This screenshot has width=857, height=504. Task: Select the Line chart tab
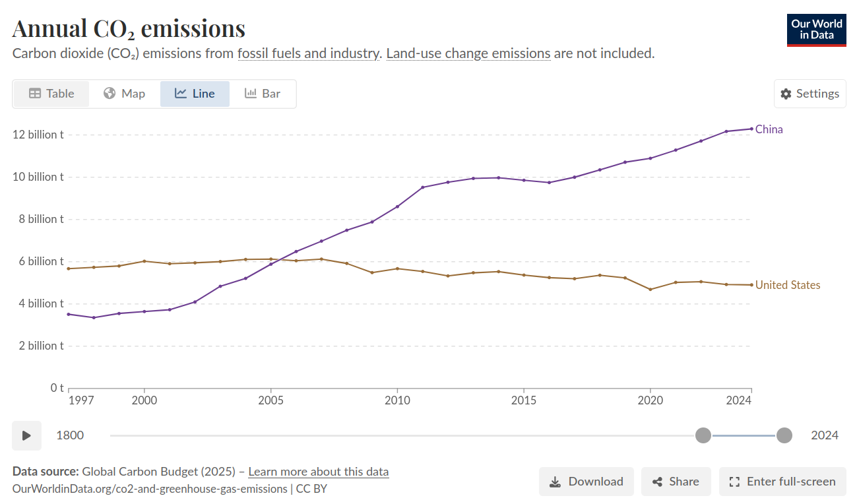[195, 94]
